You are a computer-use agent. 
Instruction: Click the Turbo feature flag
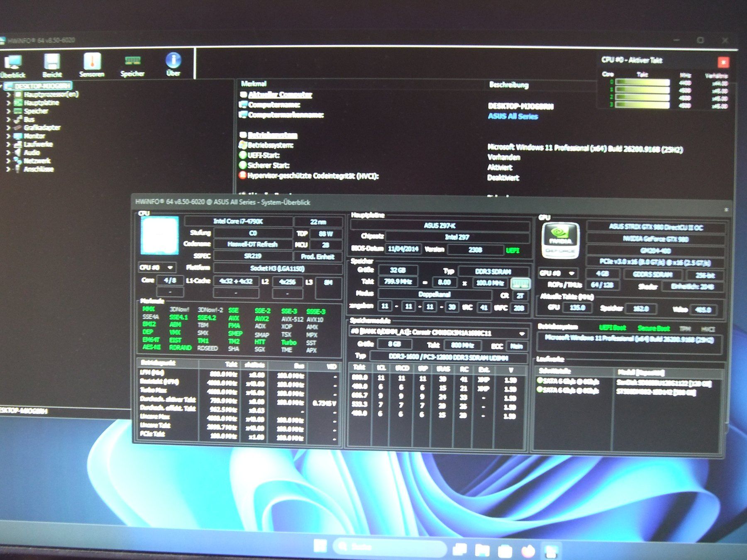pos(289,342)
